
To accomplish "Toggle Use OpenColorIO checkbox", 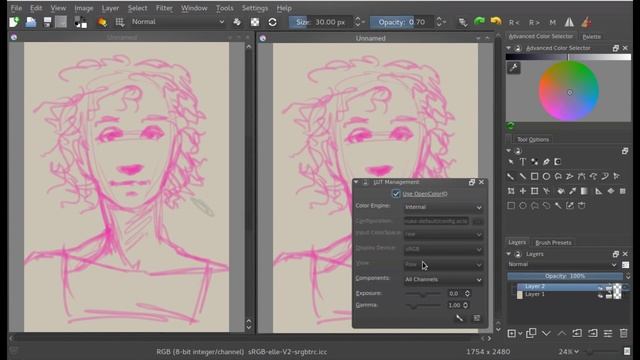I will [396, 194].
